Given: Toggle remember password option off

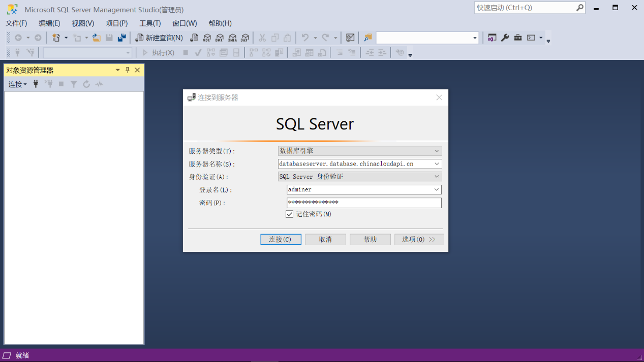Looking at the screenshot, I should click(290, 214).
